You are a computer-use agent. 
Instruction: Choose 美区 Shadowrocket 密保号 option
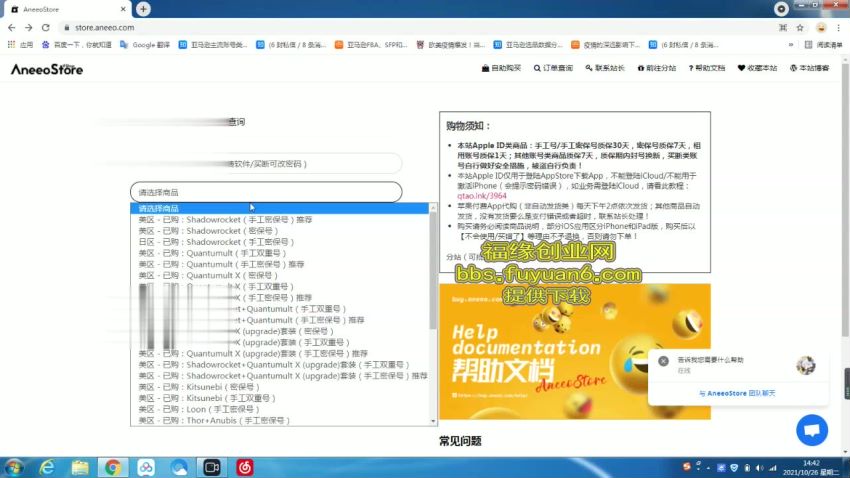pyautogui.click(x=280, y=231)
